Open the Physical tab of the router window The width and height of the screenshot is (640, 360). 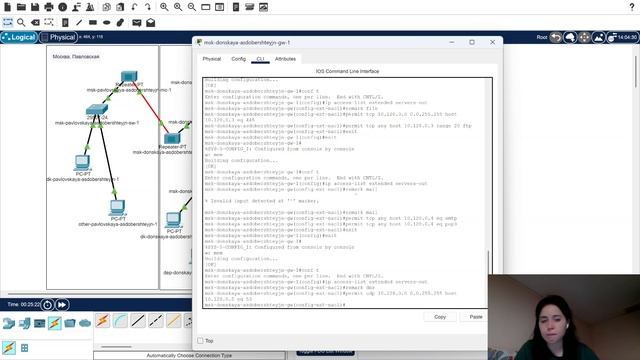pos(211,59)
